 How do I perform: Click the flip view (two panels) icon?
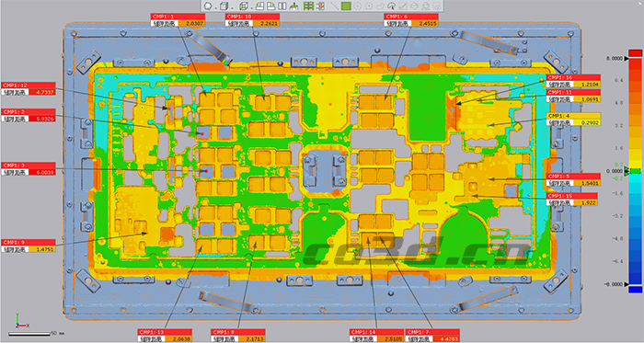[x=282, y=6]
